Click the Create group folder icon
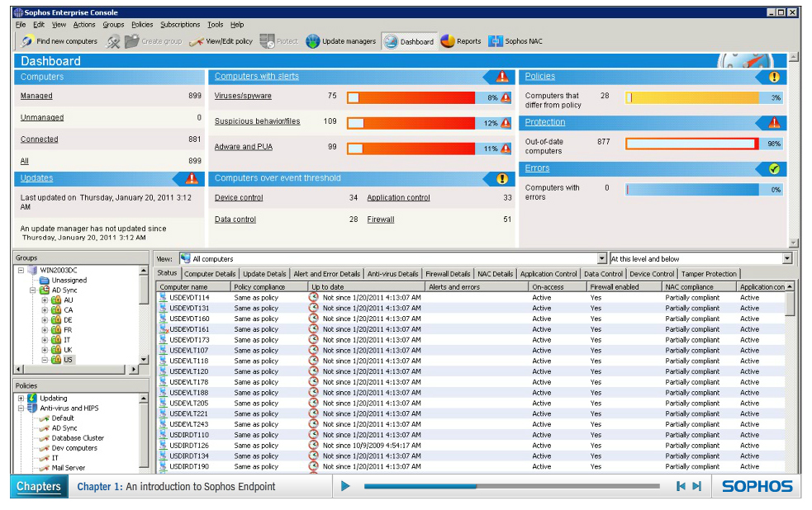The height and width of the screenshot is (510, 812). 132,41
